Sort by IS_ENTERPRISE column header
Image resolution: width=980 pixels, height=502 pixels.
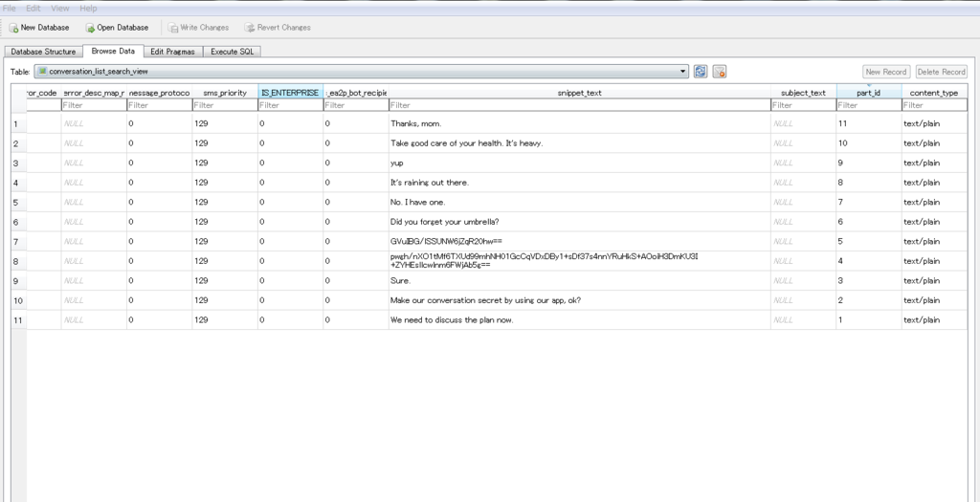click(x=290, y=93)
